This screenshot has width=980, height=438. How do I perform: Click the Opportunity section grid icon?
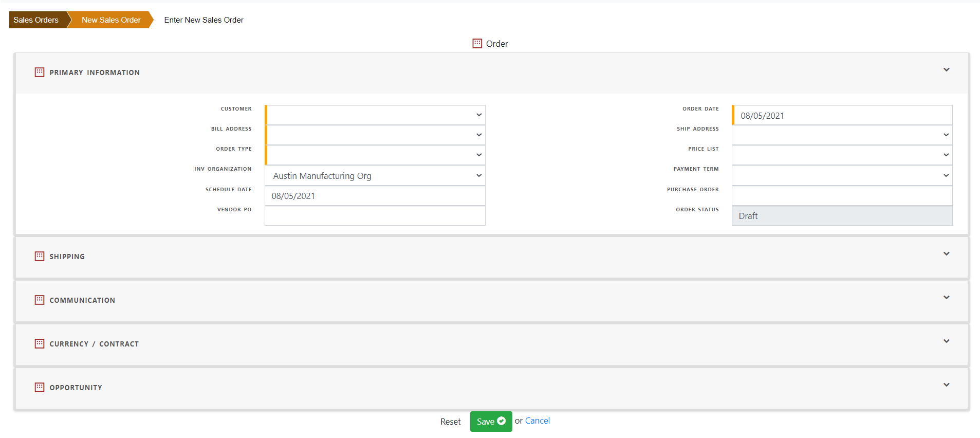coord(40,387)
